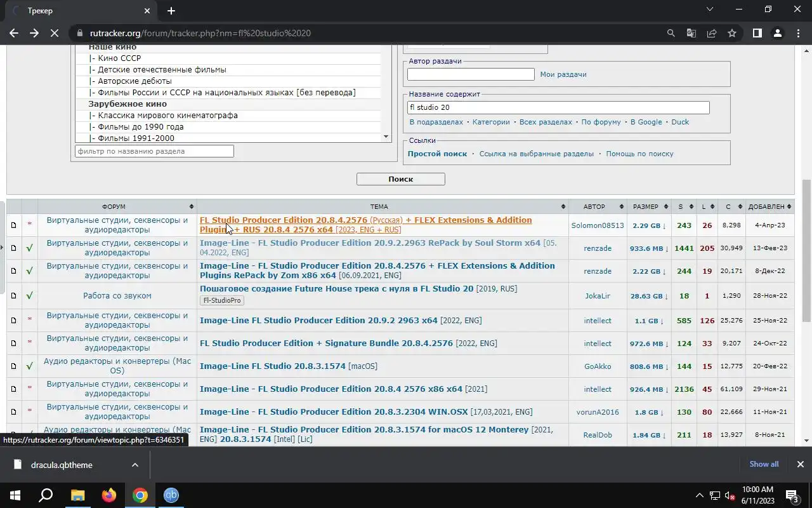Click the Всех разделах link

pyautogui.click(x=546, y=122)
